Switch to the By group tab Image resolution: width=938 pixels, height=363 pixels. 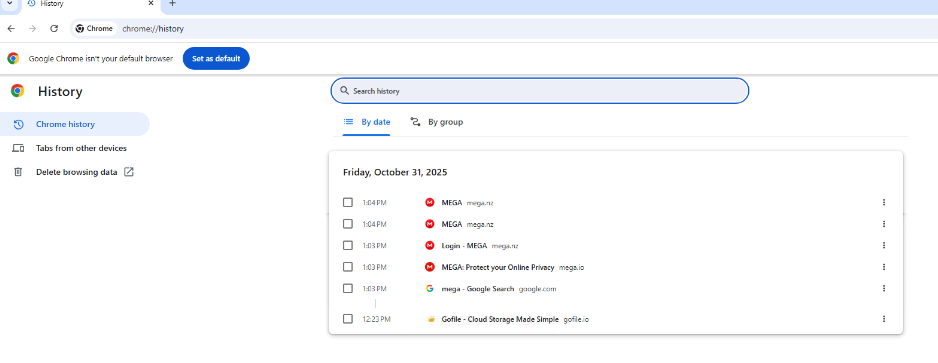coord(437,122)
